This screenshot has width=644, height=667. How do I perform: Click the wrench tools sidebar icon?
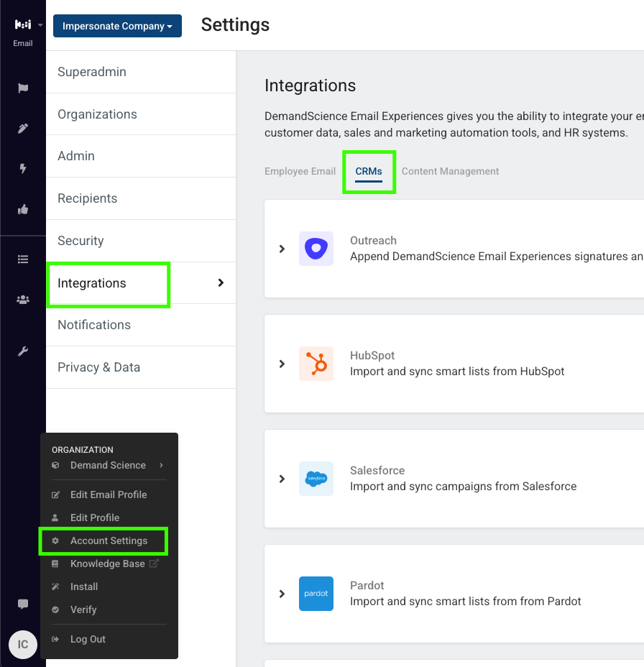23,351
